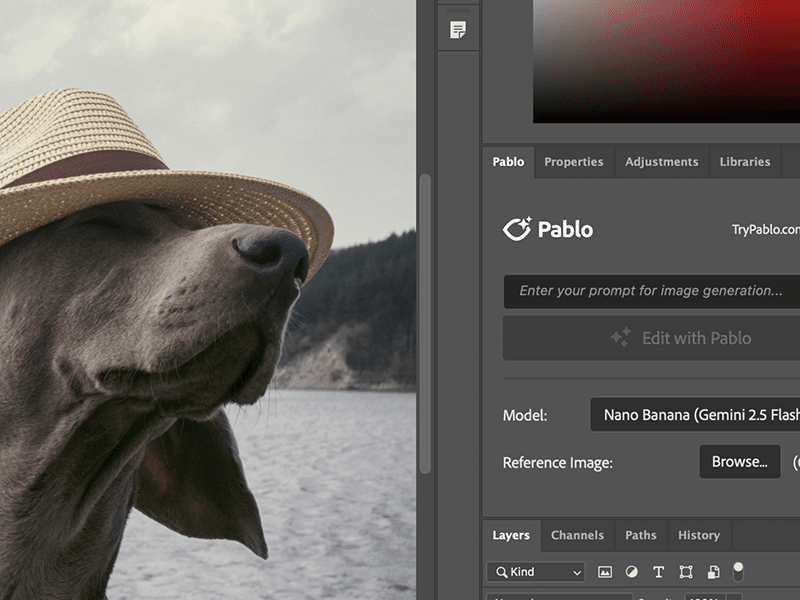Viewport: 800px width, 600px height.
Task: Filter Layers panel for shape layers
Action: pos(688,572)
